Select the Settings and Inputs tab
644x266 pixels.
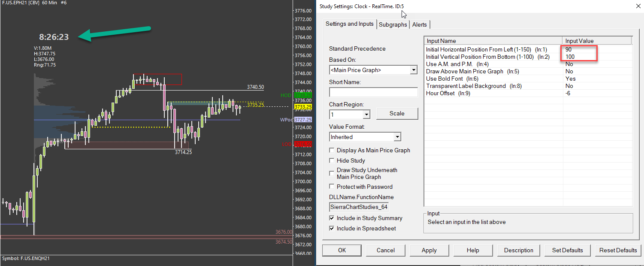point(350,24)
